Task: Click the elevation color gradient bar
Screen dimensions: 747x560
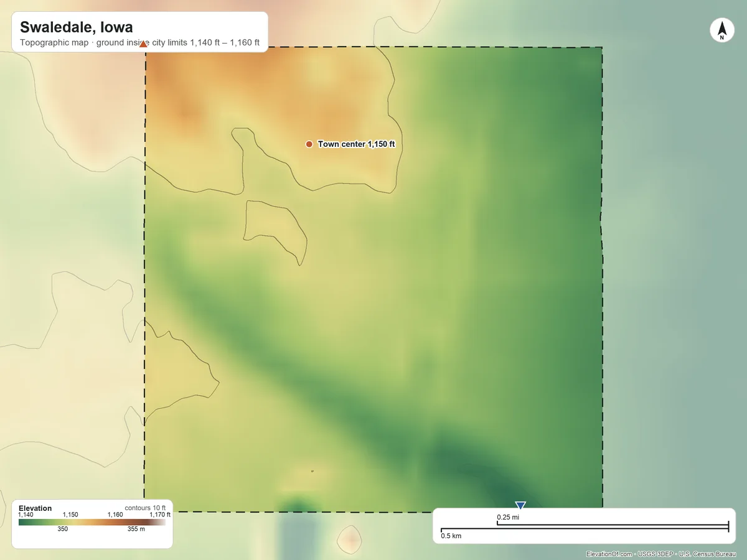Action: click(93, 522)
